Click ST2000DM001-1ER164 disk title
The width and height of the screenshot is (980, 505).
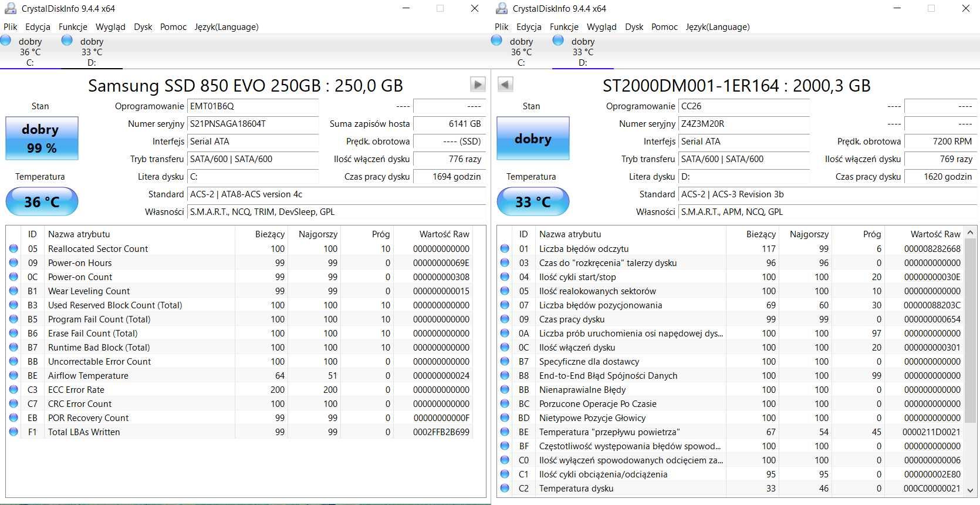tap(736, 86)
